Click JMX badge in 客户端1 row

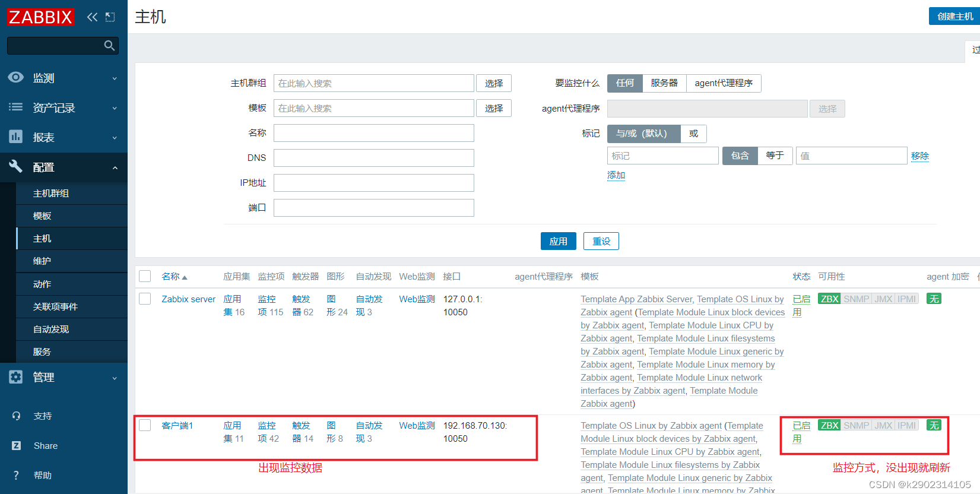tap(883, 425)
